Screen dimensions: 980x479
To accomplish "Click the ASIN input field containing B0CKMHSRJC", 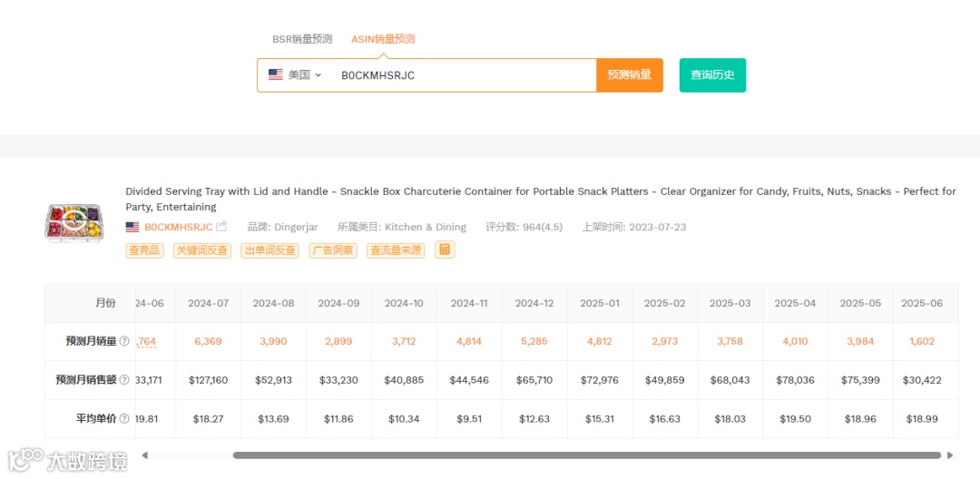I will pyautogui.click(x=463, y=75).
